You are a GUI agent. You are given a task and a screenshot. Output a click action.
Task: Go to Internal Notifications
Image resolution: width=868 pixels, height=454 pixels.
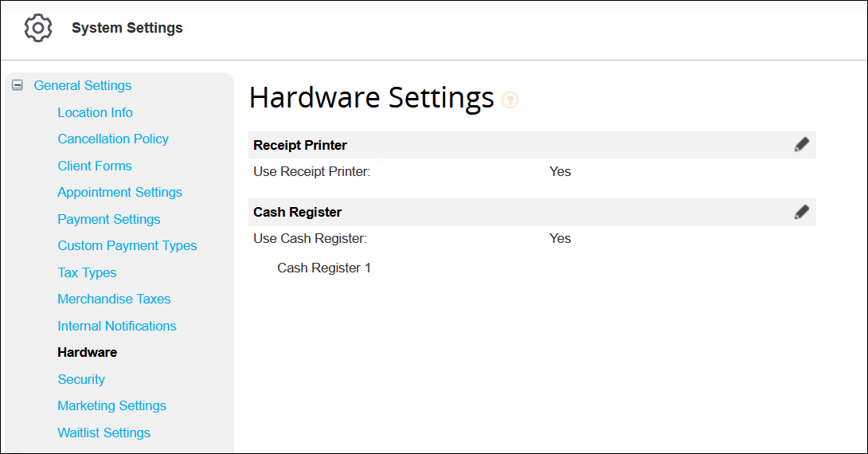click(x=117, y=326)
